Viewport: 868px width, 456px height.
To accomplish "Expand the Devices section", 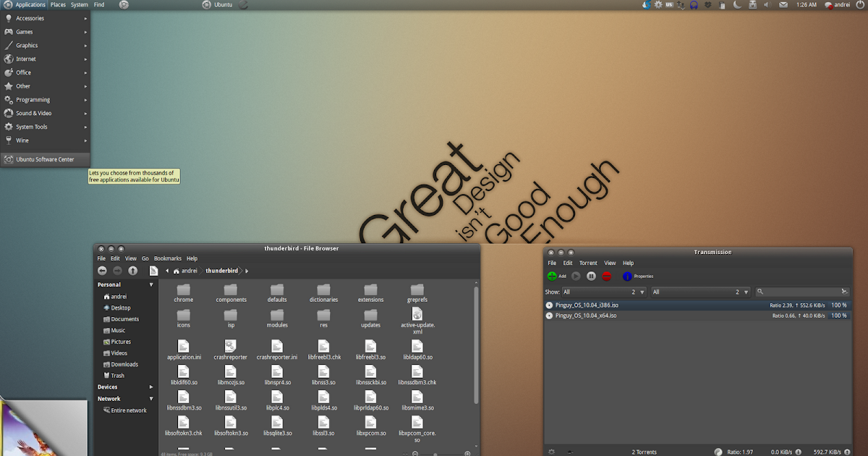I will tap(152, 387).
